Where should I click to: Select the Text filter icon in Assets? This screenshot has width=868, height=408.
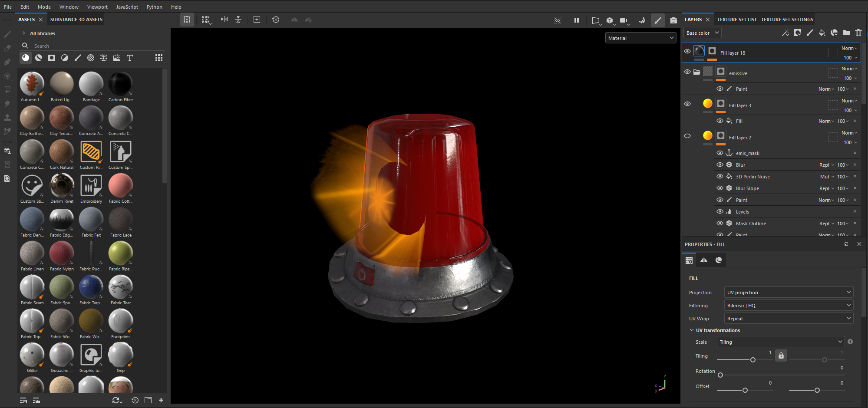tap(129, 58)
